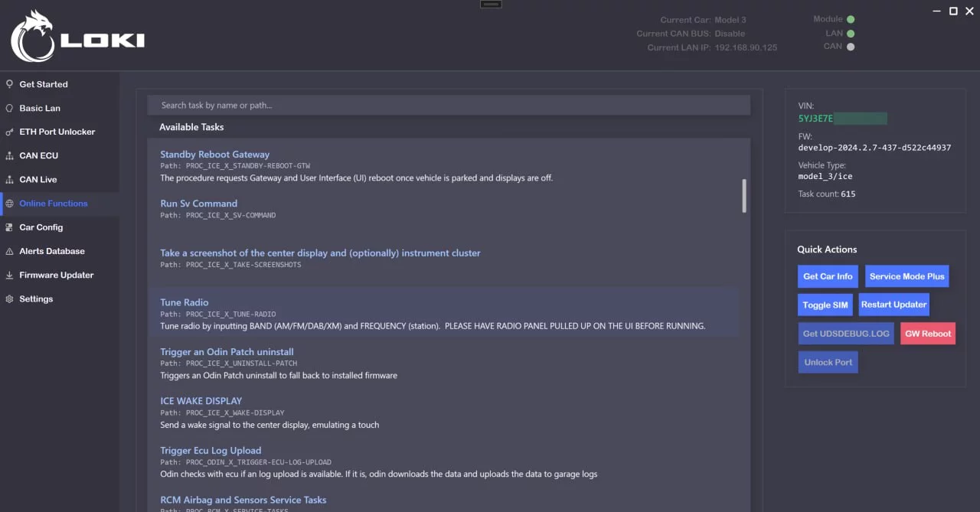This screenshot has height=512, width=980.
Task: Click the CAN ECU network icon
Action: [x=9, y=155]
